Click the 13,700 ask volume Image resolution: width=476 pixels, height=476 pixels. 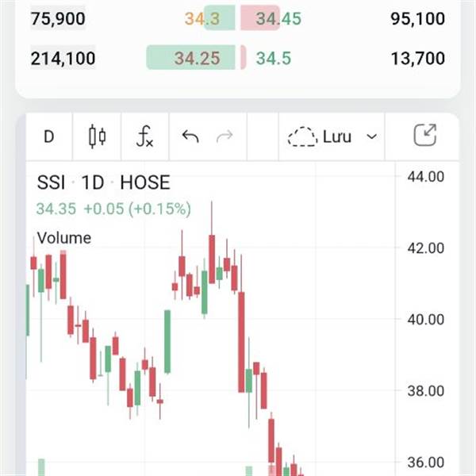[x=417, y=58]
